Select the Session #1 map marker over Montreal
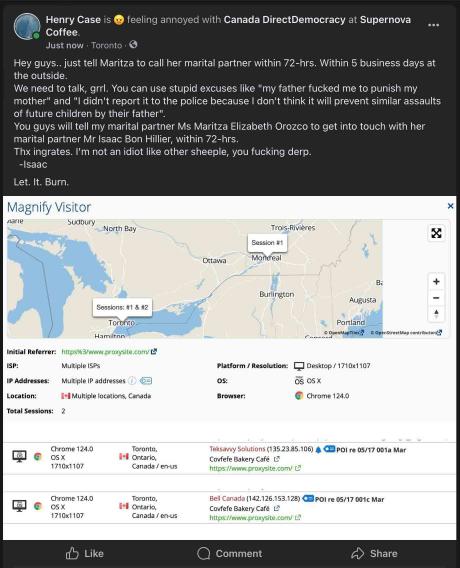 click(x=267, y=243)
